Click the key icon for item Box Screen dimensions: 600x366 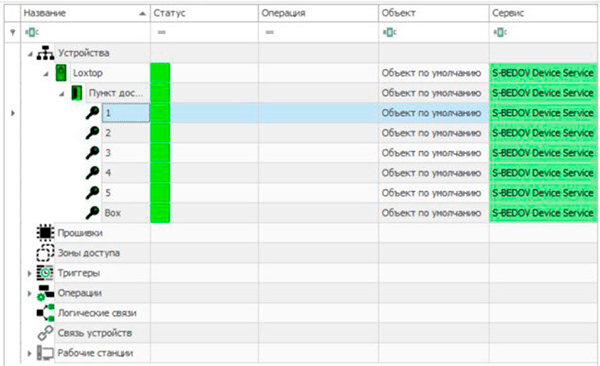pos(92,212)
